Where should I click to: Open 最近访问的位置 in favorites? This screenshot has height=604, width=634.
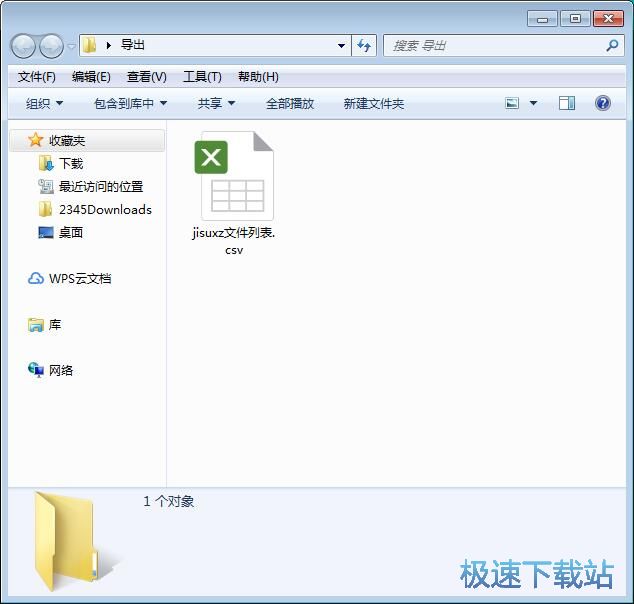pyautogui.click(x=101, y=187)
